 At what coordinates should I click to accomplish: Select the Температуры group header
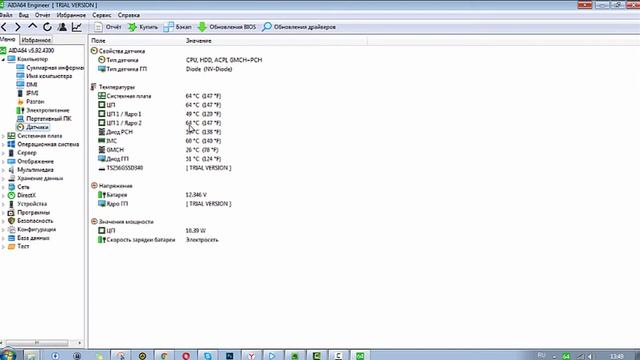pos(112,87)
